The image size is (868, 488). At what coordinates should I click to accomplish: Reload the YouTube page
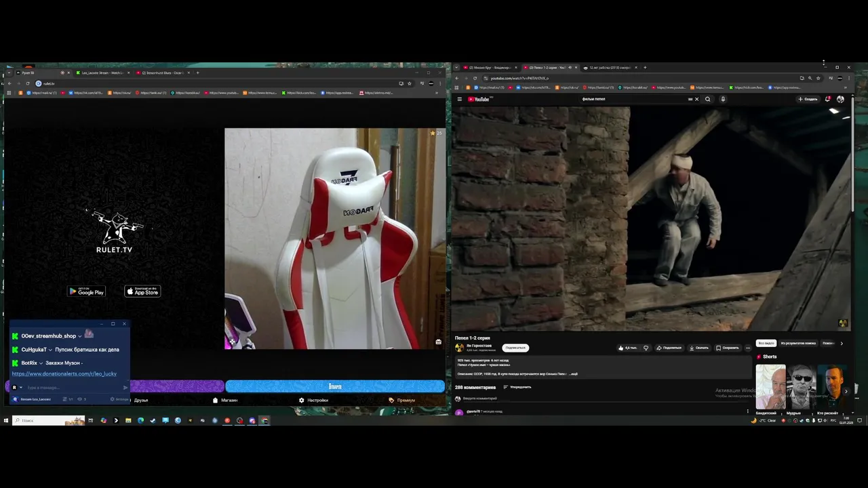[x=475, y=78]
